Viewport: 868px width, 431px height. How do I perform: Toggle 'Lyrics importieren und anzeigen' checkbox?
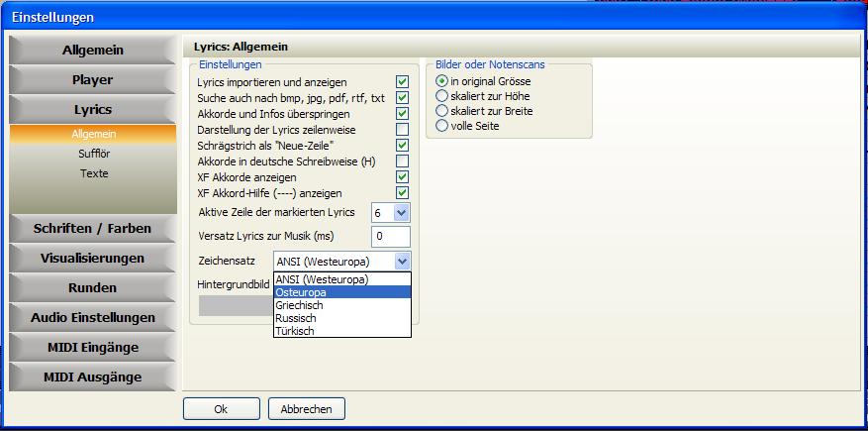click(403, 82)
